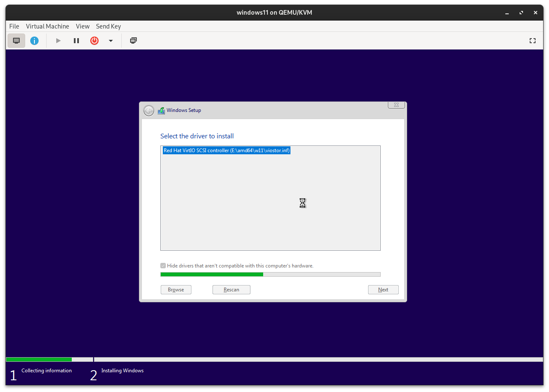Image resolution: width=549 pixels, height=392 pixels.
Task: Pause the virtual machine
Action: coord(76,41)
